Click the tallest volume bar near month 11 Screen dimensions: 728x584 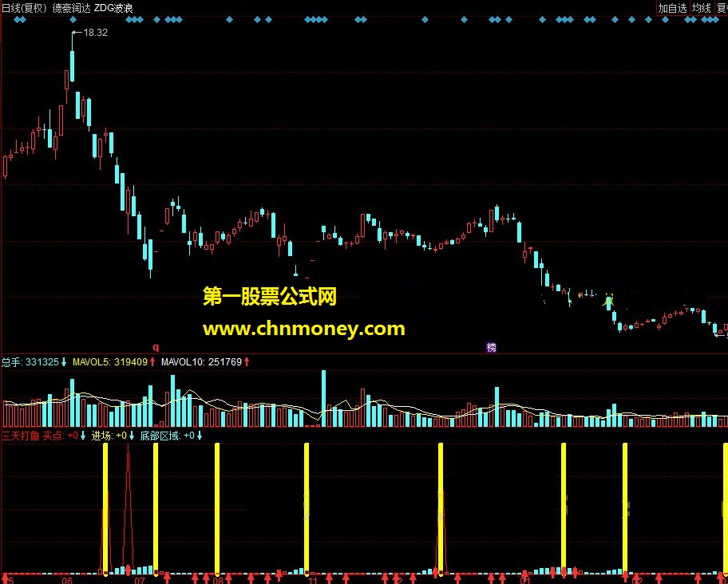pyautogui.click(x=323, y=398)
